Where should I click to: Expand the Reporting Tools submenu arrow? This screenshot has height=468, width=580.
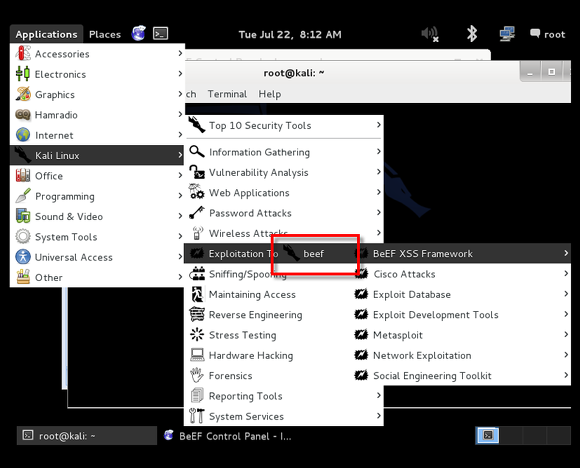click(x=378, y=395)
